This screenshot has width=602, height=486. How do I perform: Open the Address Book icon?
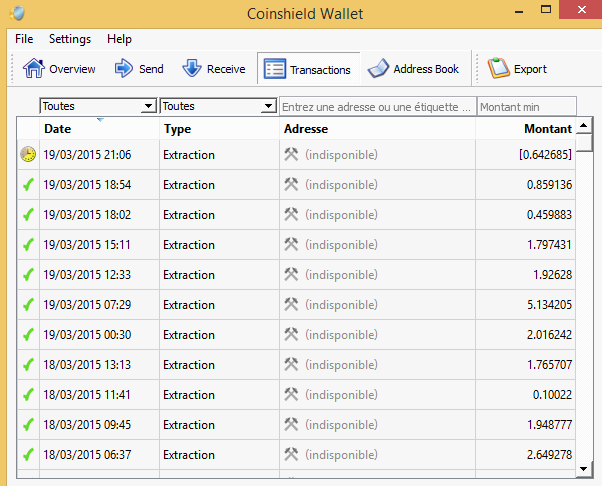(x=378, y=69)
